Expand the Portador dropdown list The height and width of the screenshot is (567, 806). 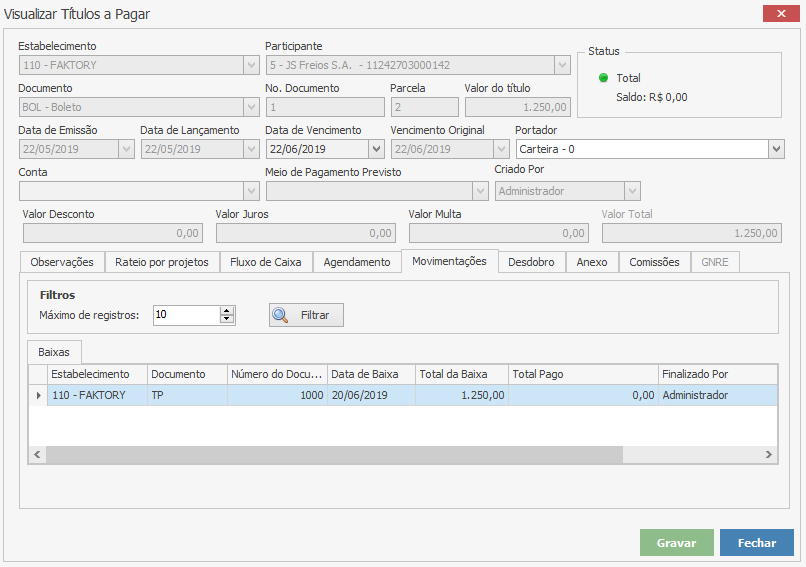click(776, 149)
